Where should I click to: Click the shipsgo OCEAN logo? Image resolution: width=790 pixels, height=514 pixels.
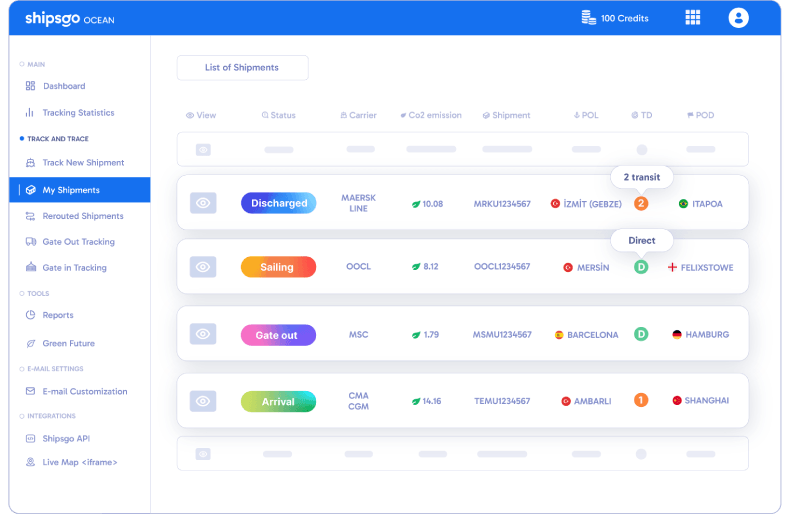[x=70, y=19]
